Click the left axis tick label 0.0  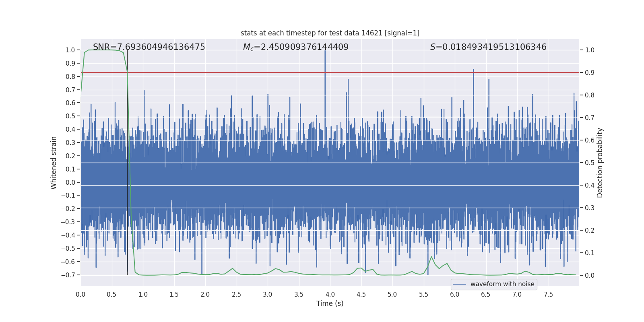coord(70,182)
